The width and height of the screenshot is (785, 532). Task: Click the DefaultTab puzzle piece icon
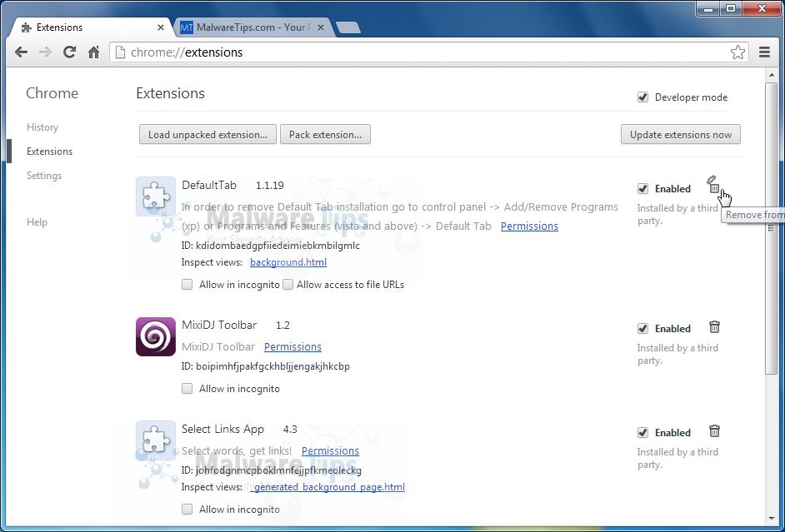pos(156,196)
